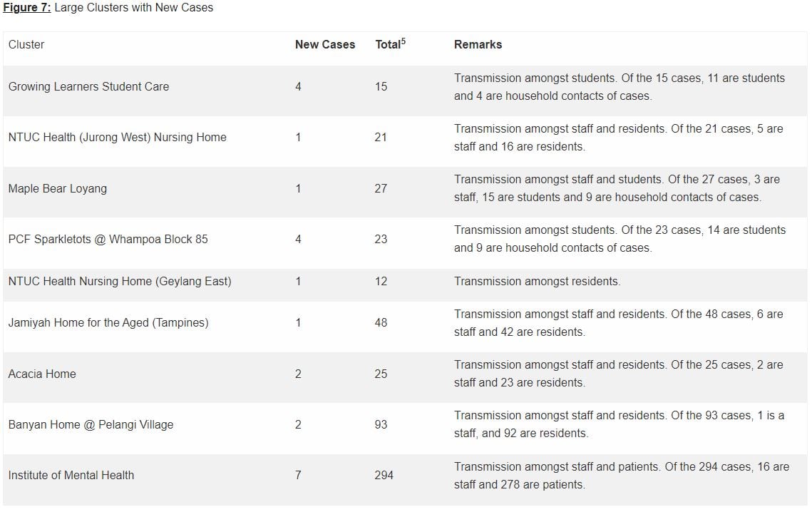Viewport: 812px width, 512px height.
Task: Select Jamiyah Home for the Aged (Tampines)
Action: (x=108, y=322)
